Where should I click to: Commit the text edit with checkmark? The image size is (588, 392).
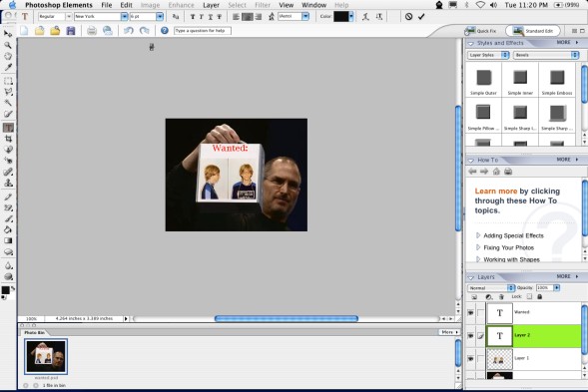pos(421,17)
